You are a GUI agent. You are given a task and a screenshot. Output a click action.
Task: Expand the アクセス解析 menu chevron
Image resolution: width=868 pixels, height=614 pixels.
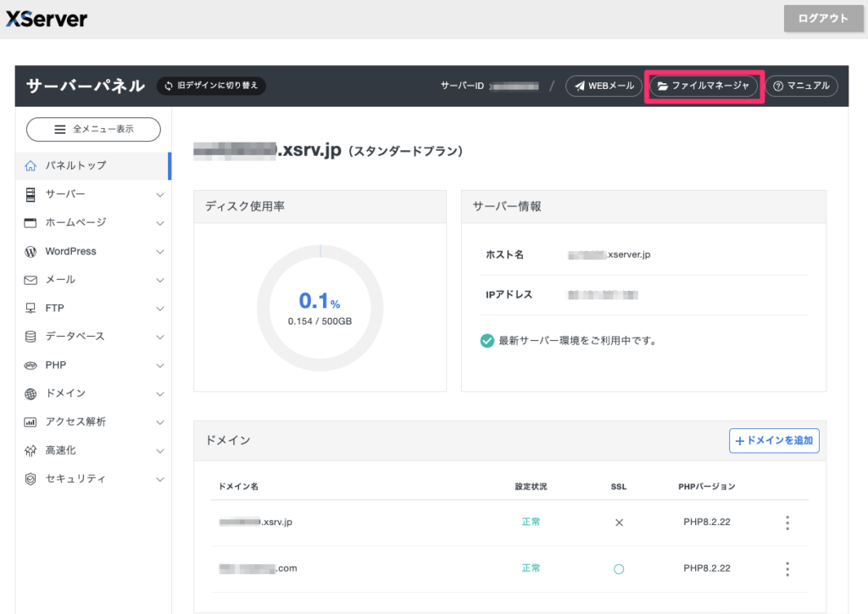tap(160, 422)
